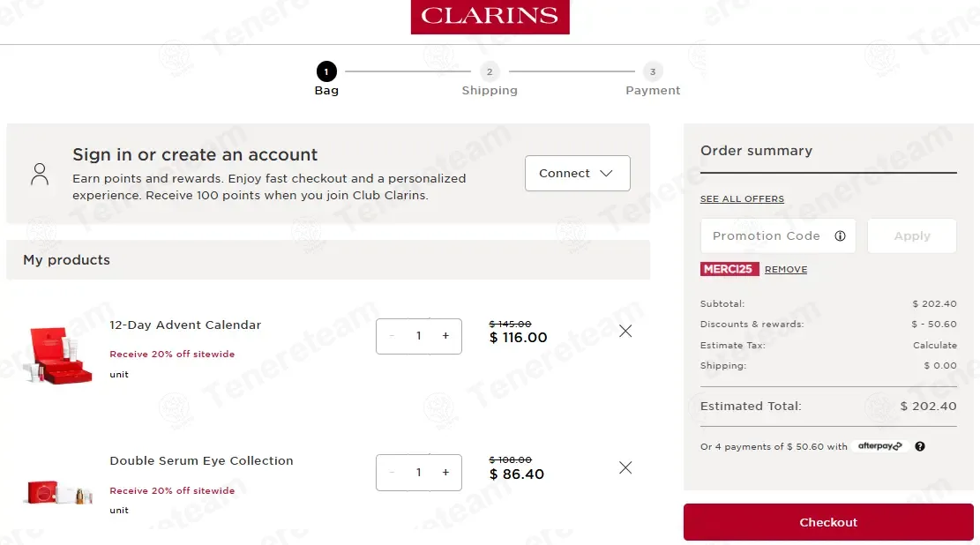The width and height of the screenshot is (980, 545).
Task: Open the See All Offers link
Action: point(742,199)
